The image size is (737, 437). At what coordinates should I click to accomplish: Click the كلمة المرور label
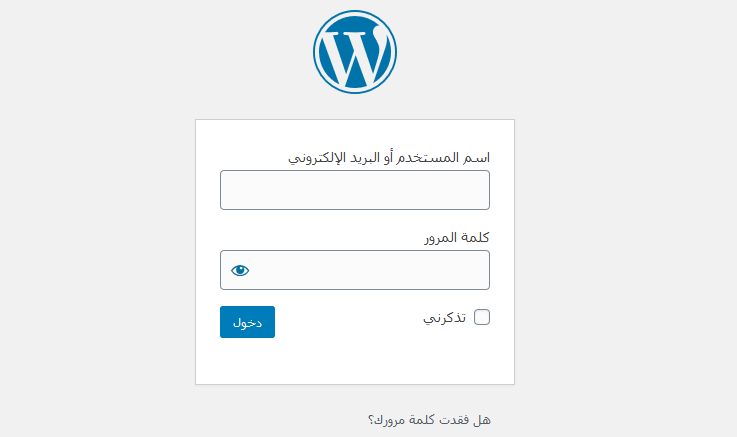pyautogui.click(x=457, y=237)
